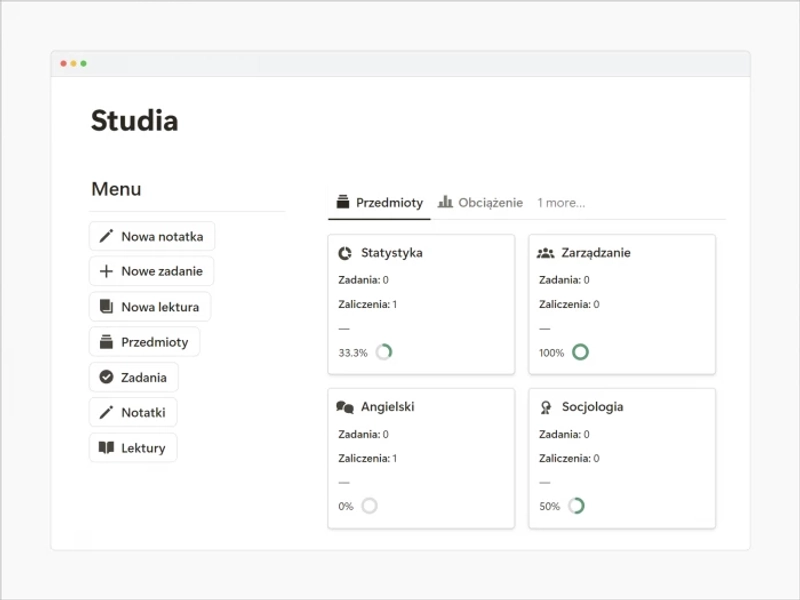Click the Socjologia card icon
The image size is (800, 600).
click(545, 407)
